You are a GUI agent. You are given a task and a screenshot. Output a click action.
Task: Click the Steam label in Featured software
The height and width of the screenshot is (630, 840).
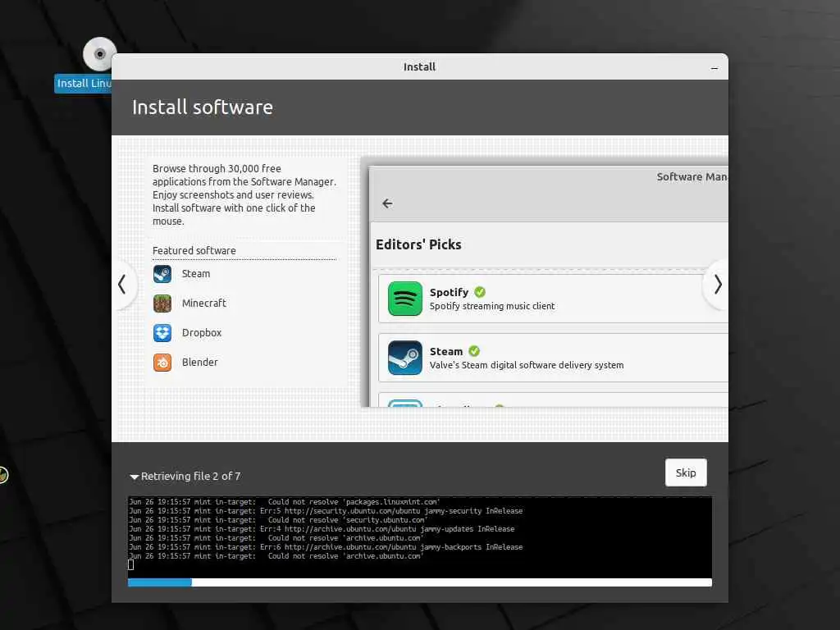[x=196, y=274]
